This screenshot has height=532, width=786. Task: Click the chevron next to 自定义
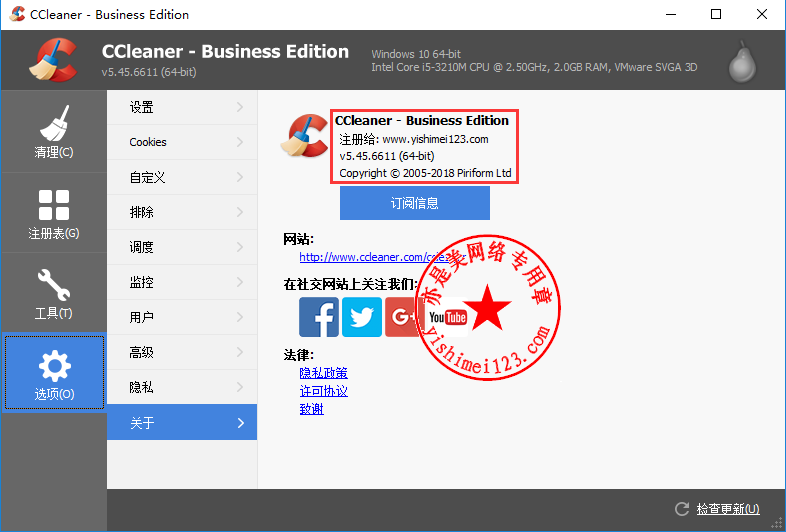(x=240, y=177)
